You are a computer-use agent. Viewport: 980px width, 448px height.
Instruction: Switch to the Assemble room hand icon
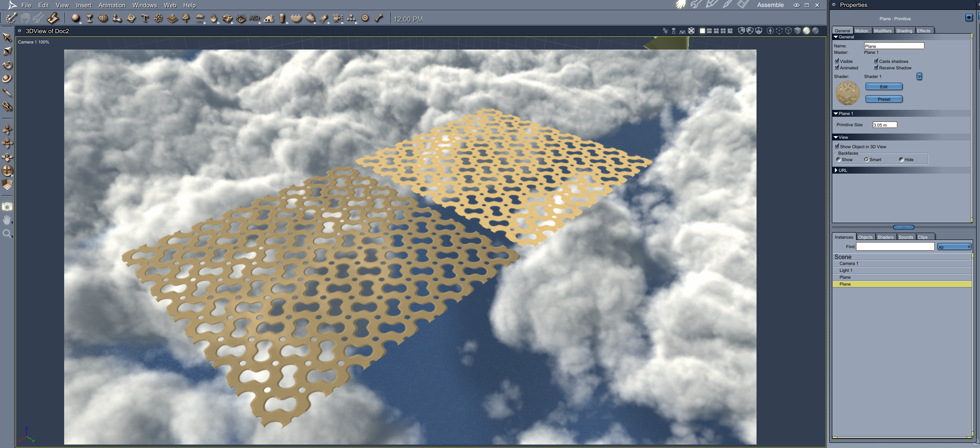point(681,5)
